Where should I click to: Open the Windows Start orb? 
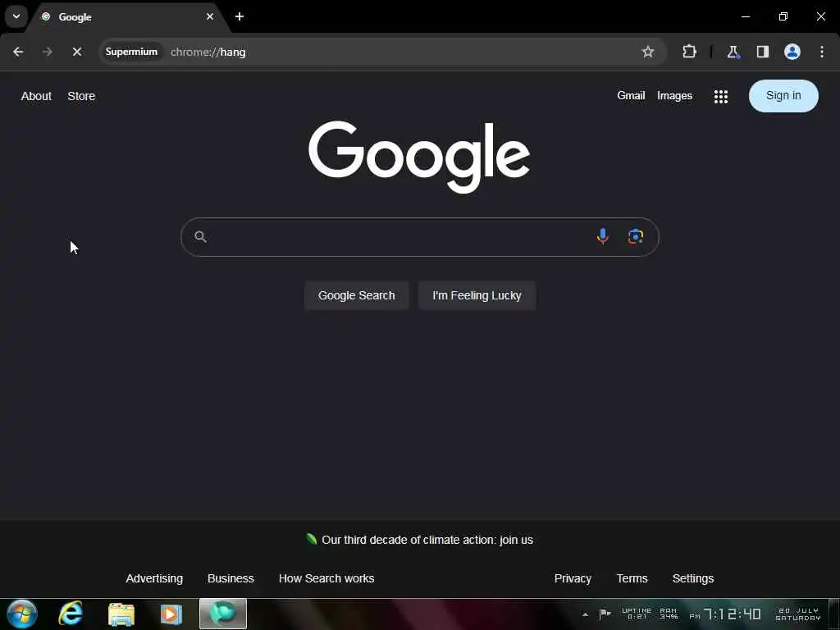pos(22,614)
